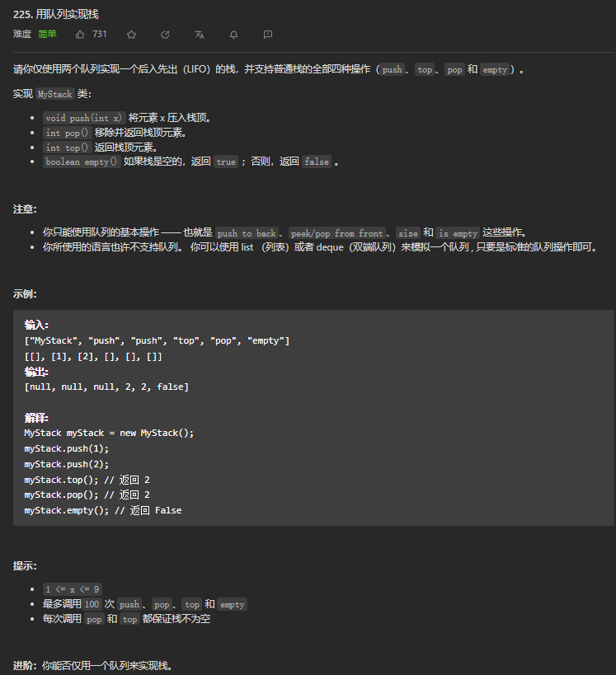Click the 731 likes count
Screen dimensions: 616x675
[100, 34]
